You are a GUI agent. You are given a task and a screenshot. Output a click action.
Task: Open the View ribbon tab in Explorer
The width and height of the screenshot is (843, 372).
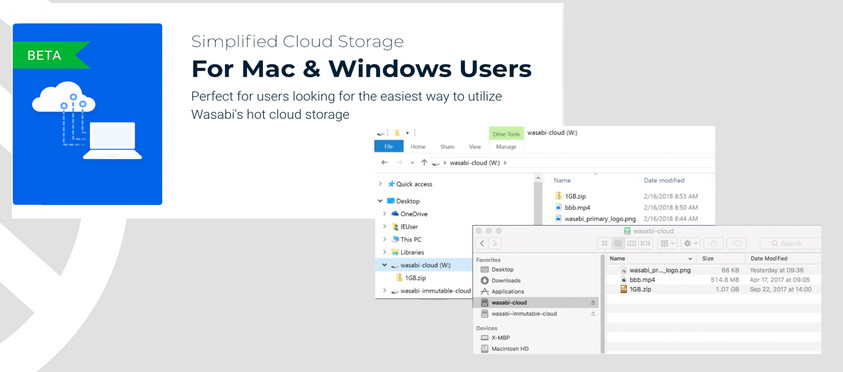point(475,147)
